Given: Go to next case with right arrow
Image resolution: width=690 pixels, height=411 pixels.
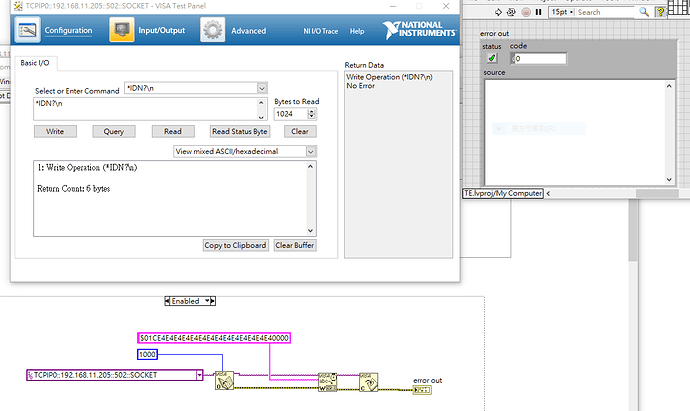Looking at the screenshot, I should pos(213,301).
